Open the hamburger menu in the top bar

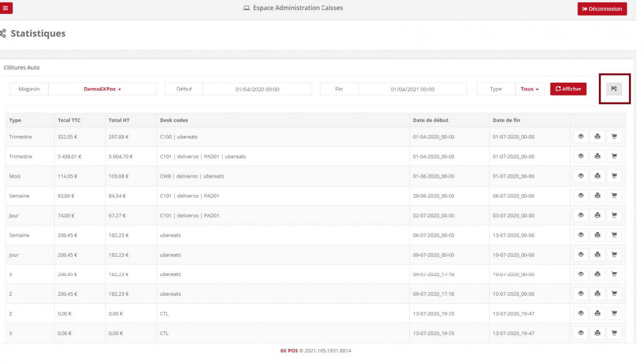[6, 8]
